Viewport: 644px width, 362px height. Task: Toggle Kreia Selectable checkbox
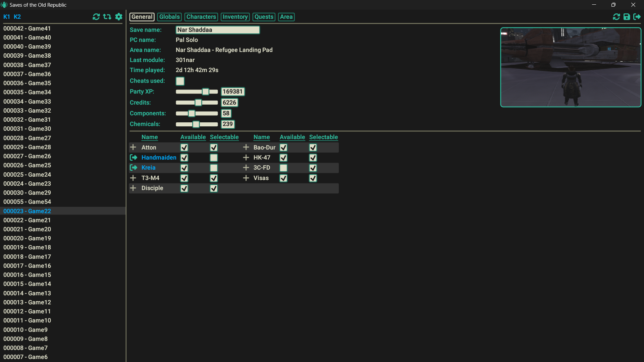click(x=214, y=168)
